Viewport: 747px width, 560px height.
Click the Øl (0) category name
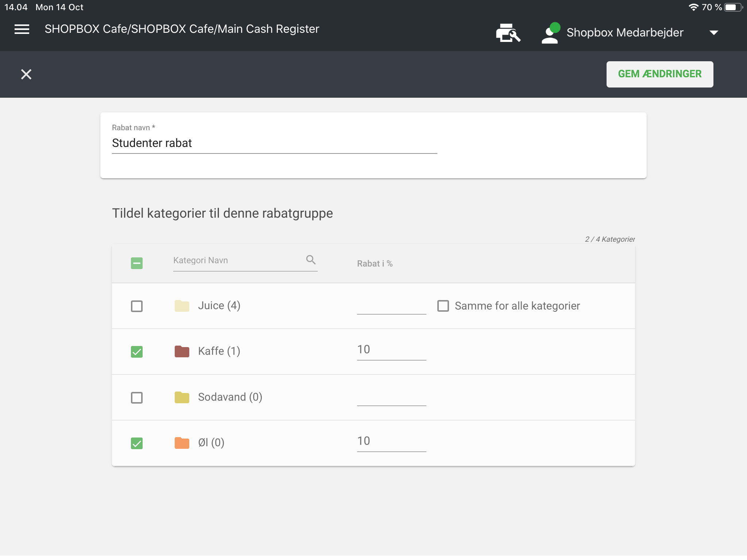211,443
